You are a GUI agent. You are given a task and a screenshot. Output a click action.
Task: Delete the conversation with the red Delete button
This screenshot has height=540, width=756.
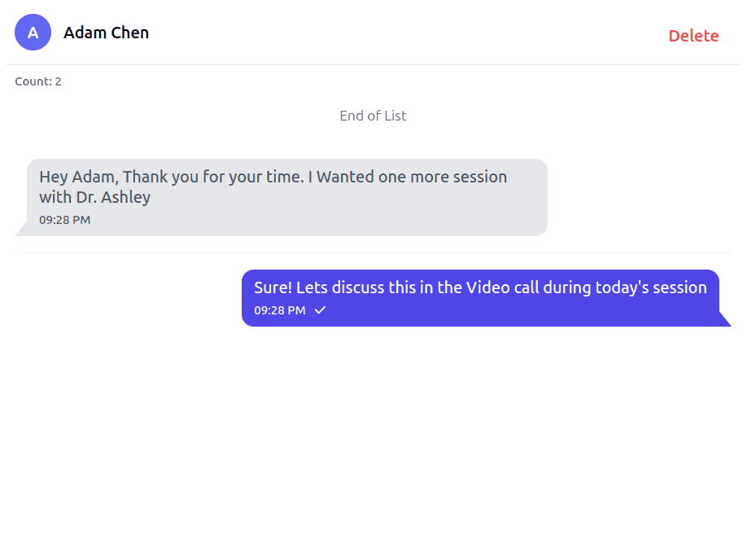pyautogui.click(x=693, y=36)
